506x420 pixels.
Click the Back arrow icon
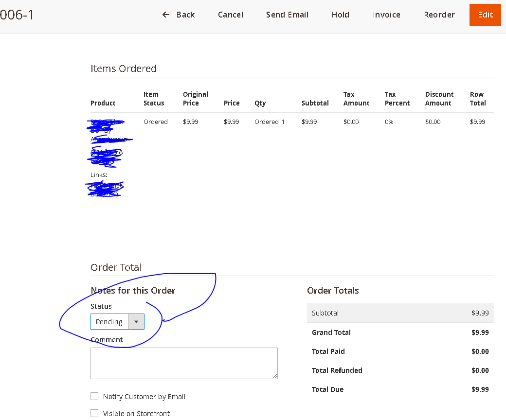[x=165, y=15]
